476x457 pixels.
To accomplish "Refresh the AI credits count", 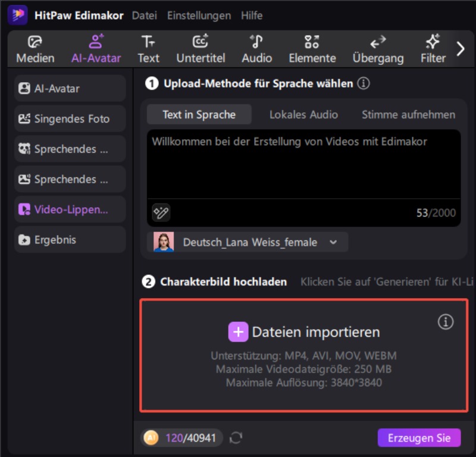I will pyautogui.click(x=236, y=437).
